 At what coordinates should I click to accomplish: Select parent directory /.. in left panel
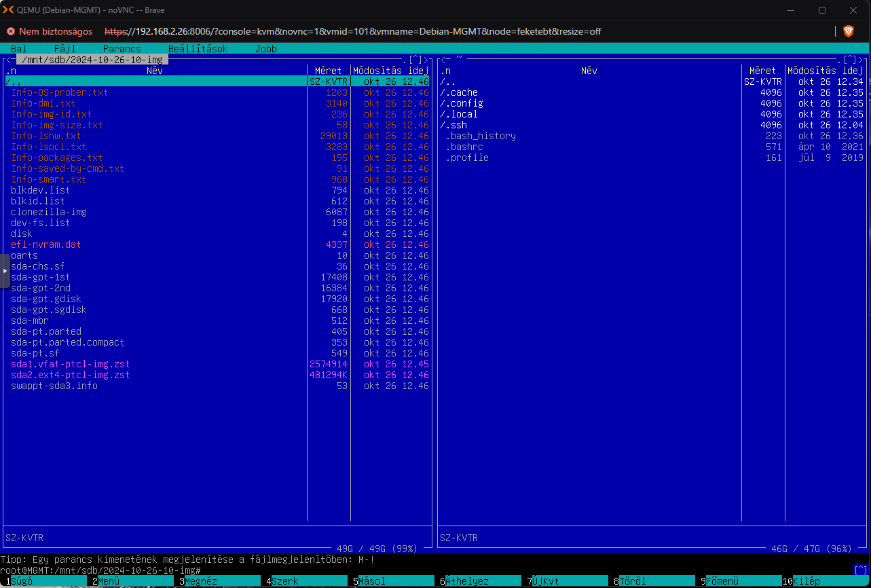(x=217, y=81)
